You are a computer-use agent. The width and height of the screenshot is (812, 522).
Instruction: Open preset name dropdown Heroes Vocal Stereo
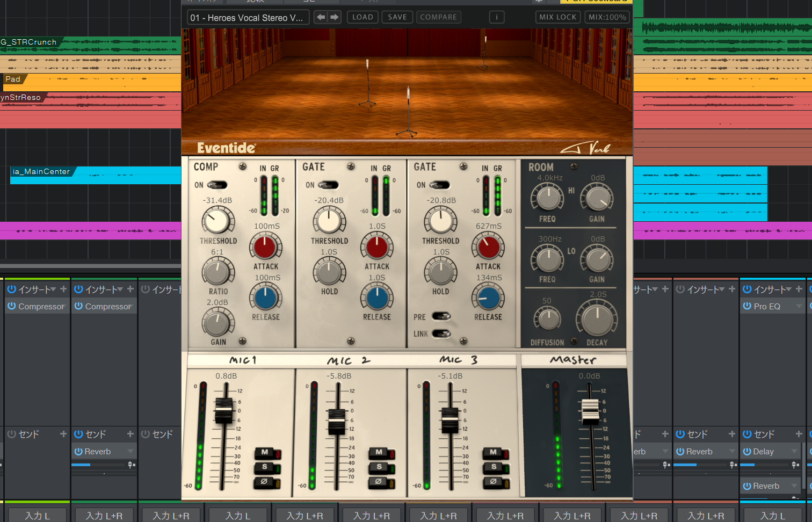tap(248, 18)
